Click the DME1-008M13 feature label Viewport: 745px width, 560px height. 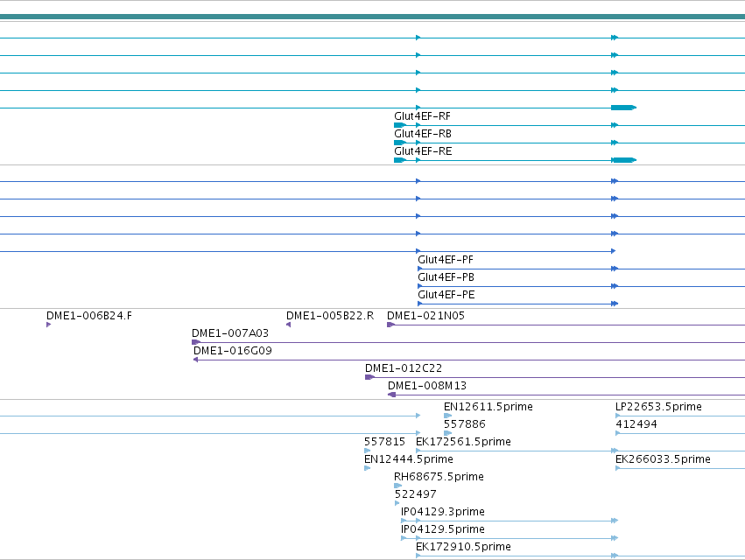(x=427, y=386)
